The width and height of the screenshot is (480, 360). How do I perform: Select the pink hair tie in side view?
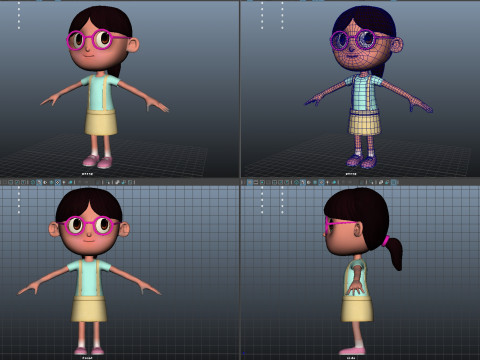point(386,241)
